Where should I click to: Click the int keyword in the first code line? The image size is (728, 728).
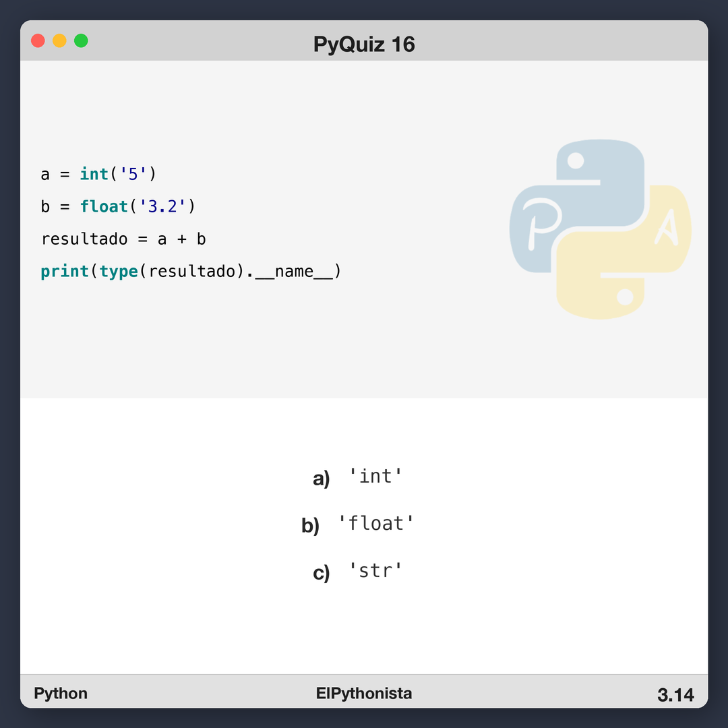coord(94,174)
